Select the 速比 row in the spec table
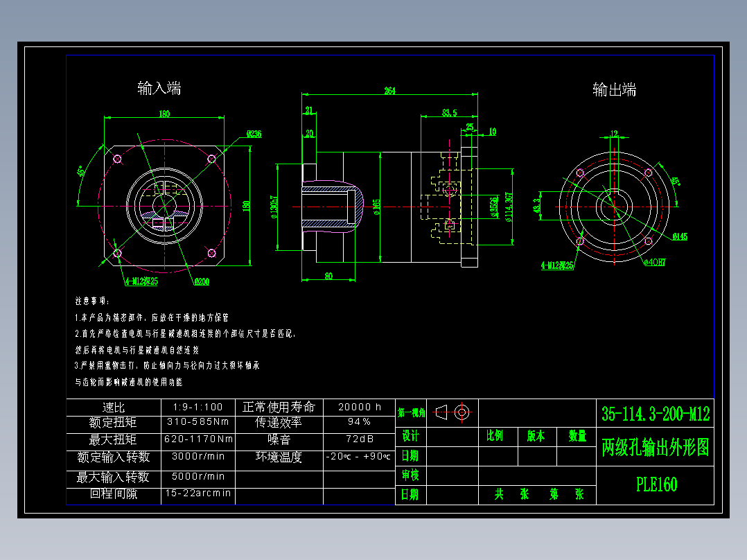Screen dimensions: 747x560 pyautogui.click(x=114, y=408)
